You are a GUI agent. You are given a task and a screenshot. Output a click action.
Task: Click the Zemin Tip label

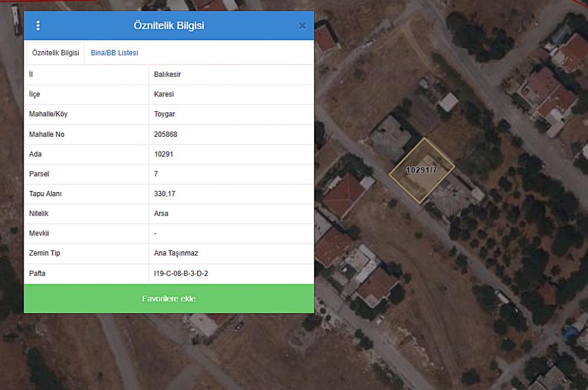[45, 253]
